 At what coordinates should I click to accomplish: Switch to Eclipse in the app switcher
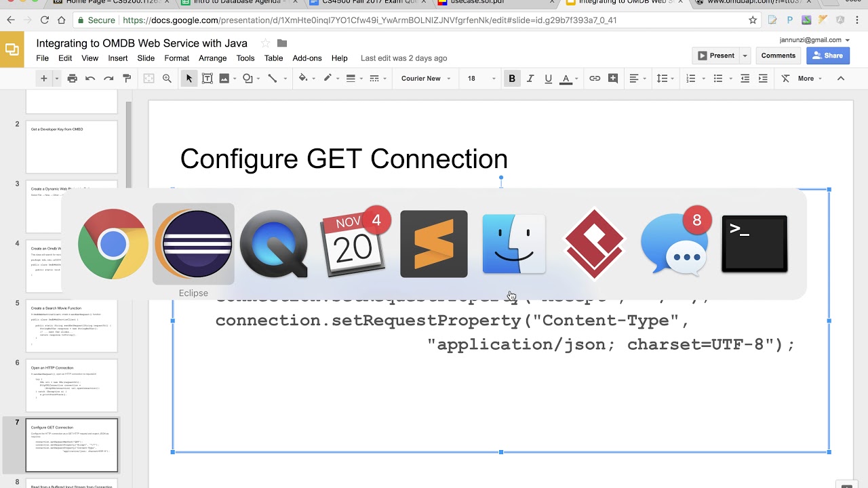pyautogui.click(x=193, y=244)
